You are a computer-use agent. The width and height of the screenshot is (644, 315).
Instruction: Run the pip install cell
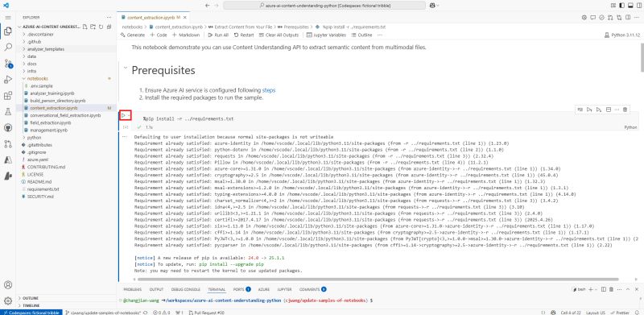(123, 115)
